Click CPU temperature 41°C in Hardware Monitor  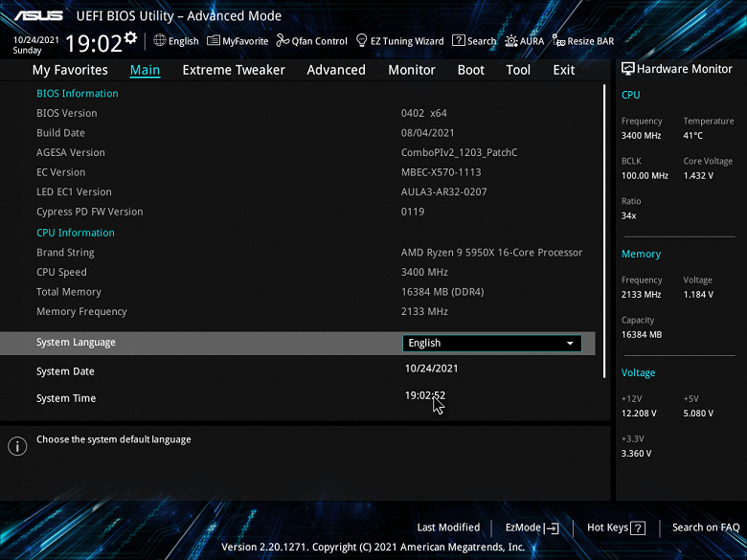(x=692, y=136)
